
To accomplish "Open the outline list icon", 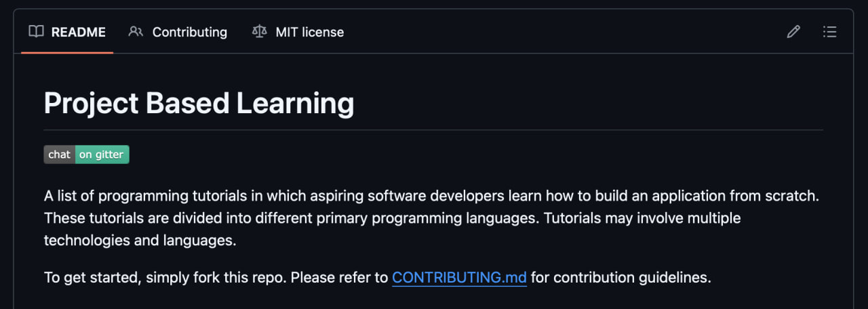I will click(829, 32).
